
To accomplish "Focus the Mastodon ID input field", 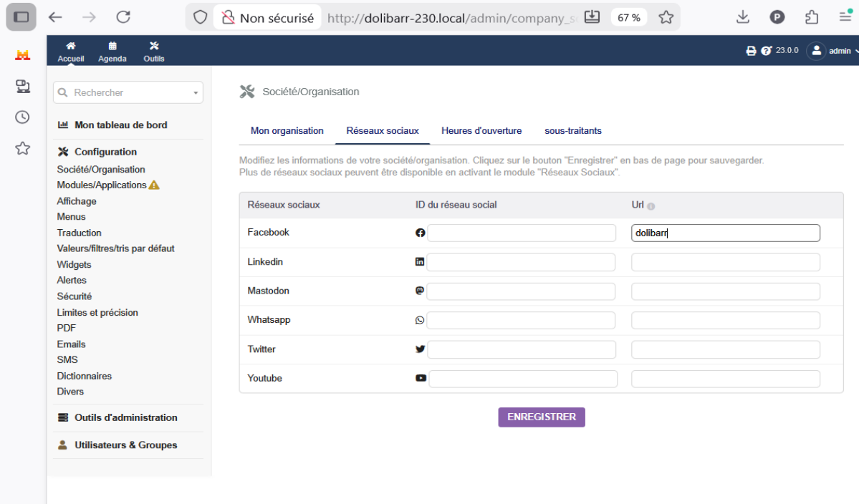I will [521, 291].
